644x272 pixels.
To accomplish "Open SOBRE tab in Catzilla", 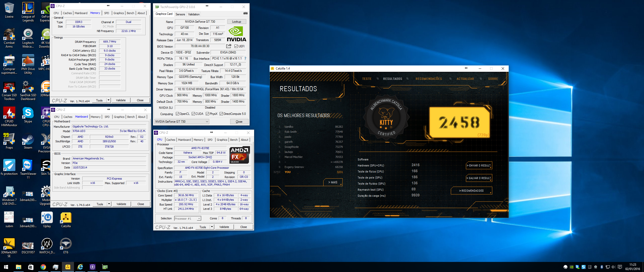I will [493, 79].
